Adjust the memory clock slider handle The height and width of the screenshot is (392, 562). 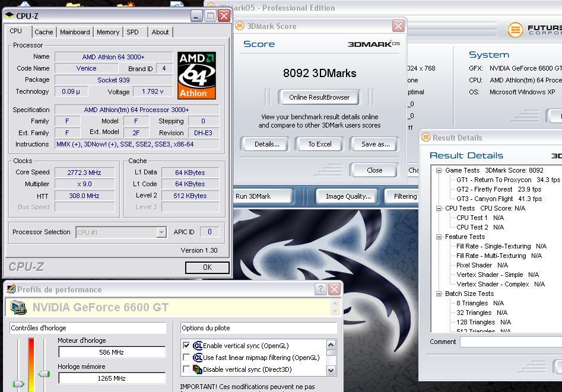[x=44, y=374]
